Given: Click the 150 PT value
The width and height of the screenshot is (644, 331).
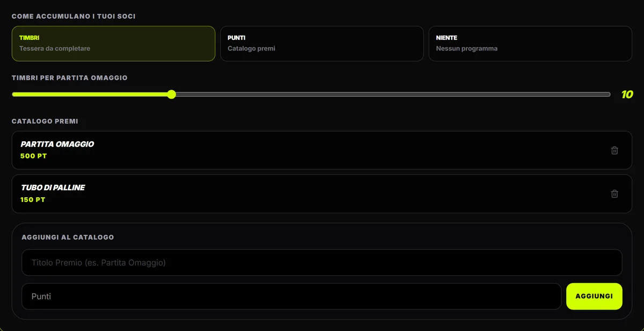Looking at the screenshot, I should 33,200.
